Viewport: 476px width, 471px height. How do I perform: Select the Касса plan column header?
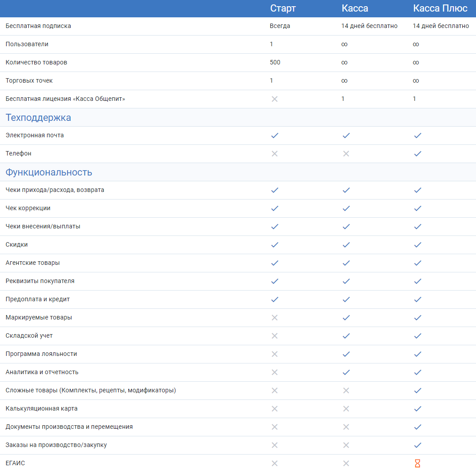click(355, 8)
